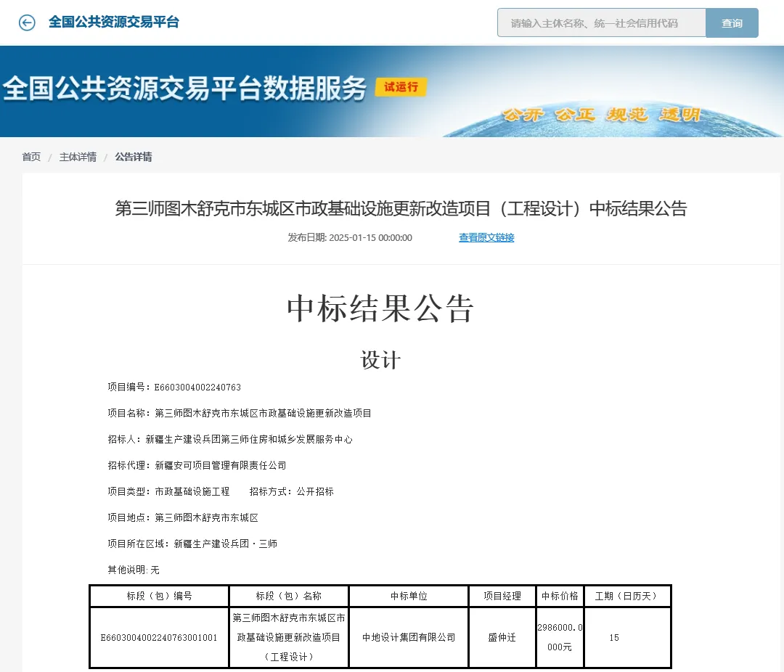Open the 查看原文链接 link

point(486,237)
